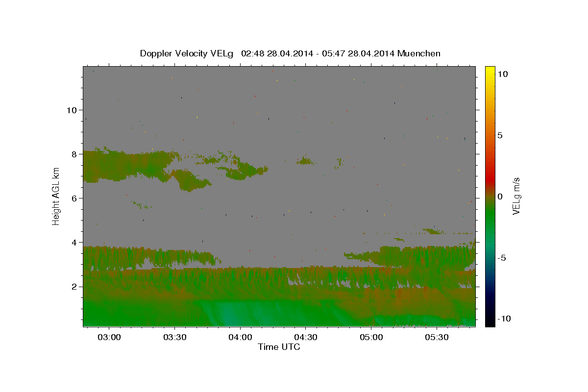Click the '03:00' time axis label
Image resolution: width=588 pixels, height=392 pixels.
pyautogui.click(x=109, y=338)
